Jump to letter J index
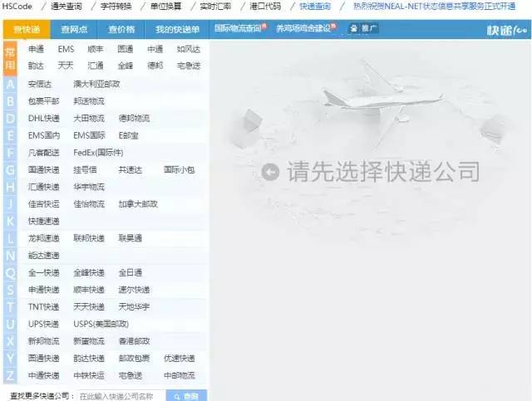 pos(10,204)
